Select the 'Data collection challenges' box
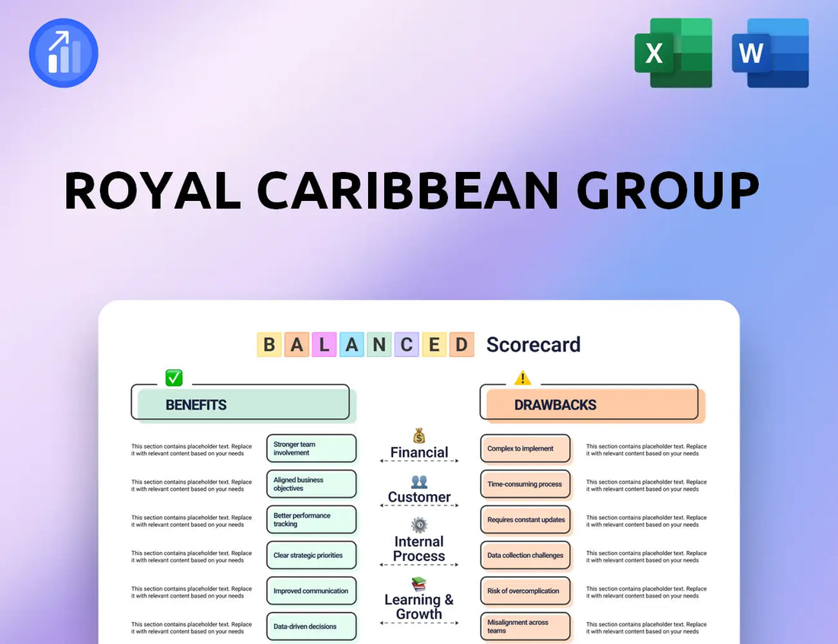This screenshot has height=644, width=838. coord(526,556)
